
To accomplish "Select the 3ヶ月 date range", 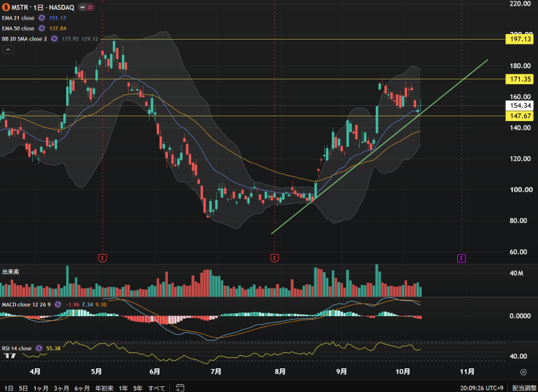I will point(62,388).
